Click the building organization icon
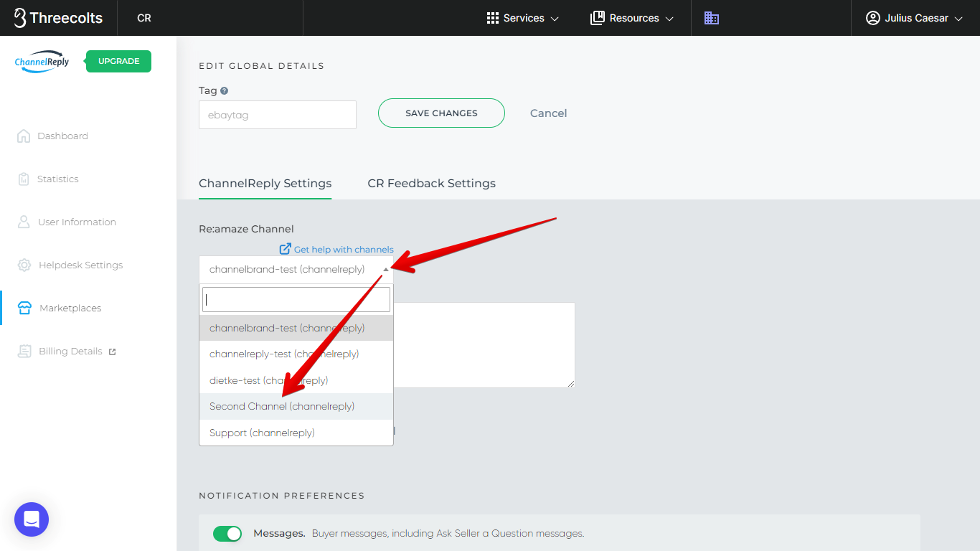980x551 pixels. pos(712,18)
